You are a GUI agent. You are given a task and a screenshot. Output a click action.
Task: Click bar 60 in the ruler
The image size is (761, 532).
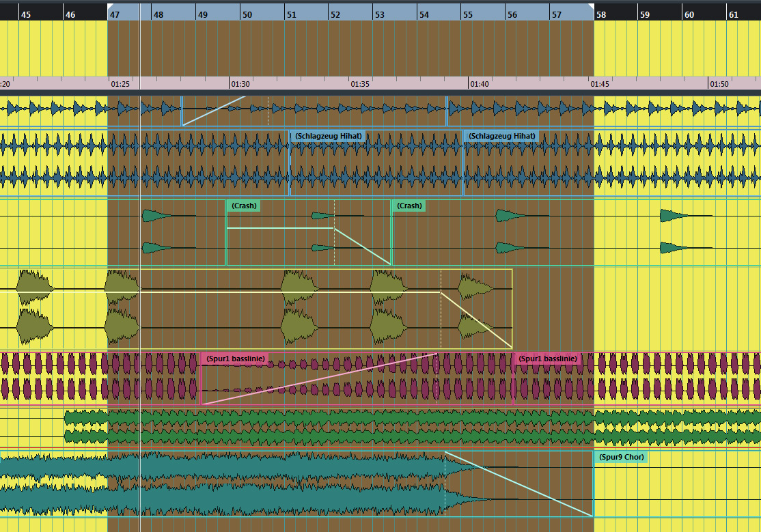(x=689, y=14)
